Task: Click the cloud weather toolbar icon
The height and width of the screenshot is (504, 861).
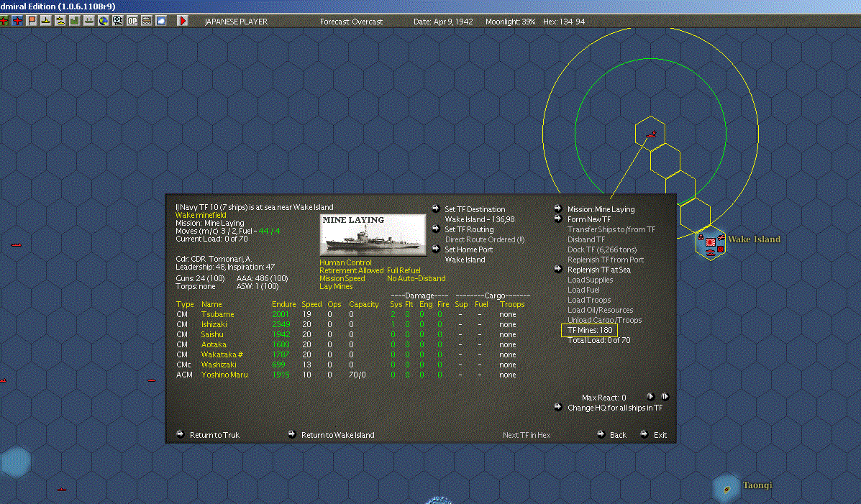Action: point(161,21)
